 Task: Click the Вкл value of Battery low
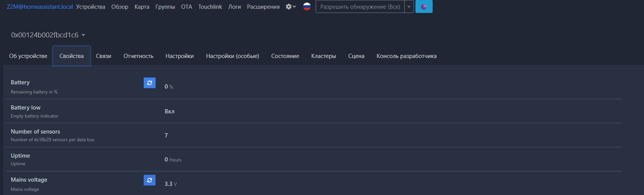pyautogui.click(x=170, y=112)
